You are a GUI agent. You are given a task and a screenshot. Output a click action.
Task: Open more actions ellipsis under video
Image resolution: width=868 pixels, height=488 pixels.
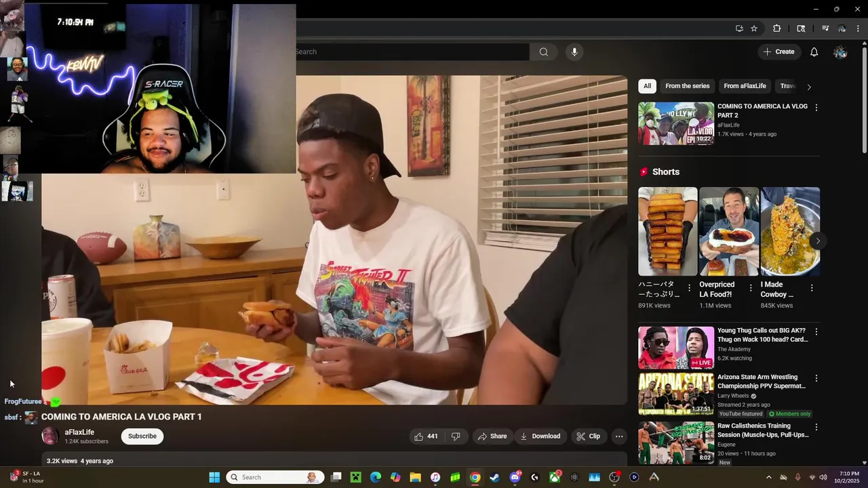tap(619, 436)
